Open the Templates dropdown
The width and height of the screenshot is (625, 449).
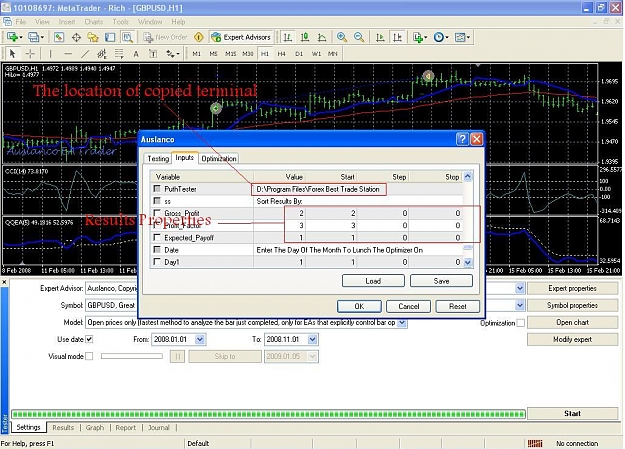click(462, 37)
